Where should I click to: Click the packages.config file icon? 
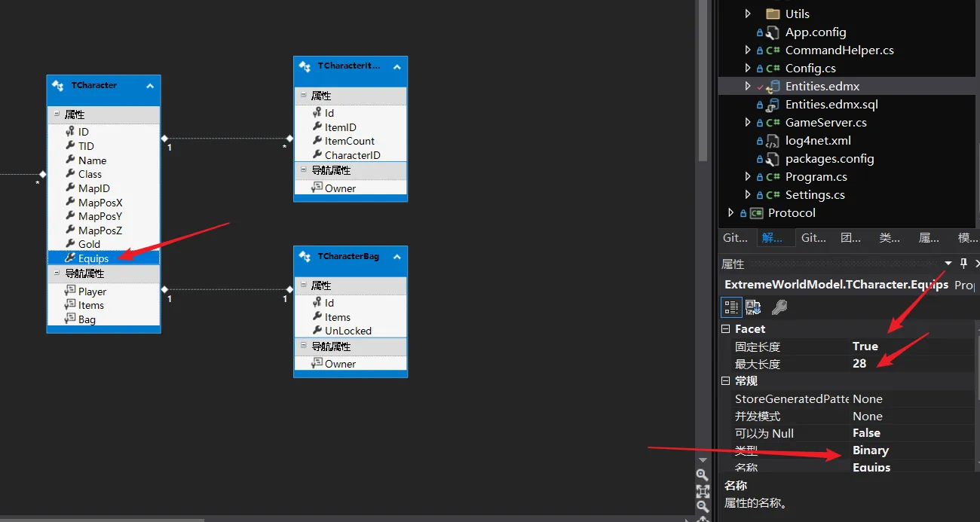coord(772,159)
